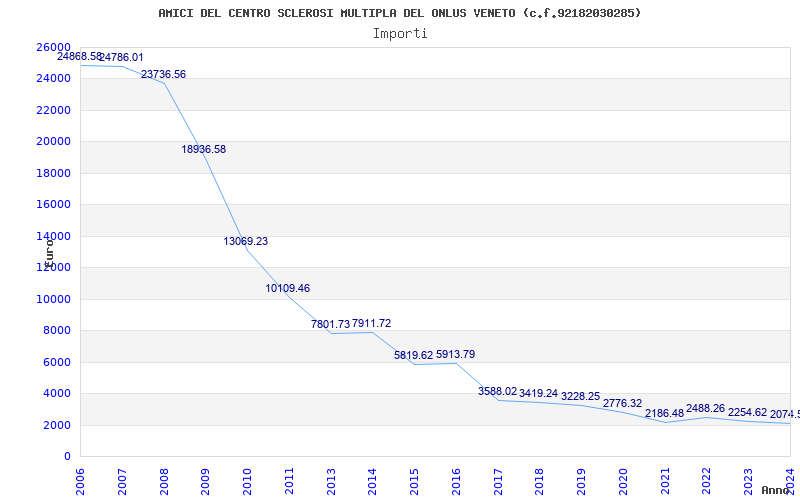Click the data label 24868.58

coord(79,57)
